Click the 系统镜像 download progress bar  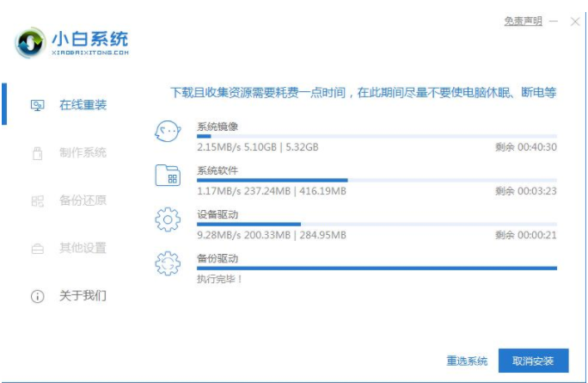pyautogui.click(x=377, y=136)
